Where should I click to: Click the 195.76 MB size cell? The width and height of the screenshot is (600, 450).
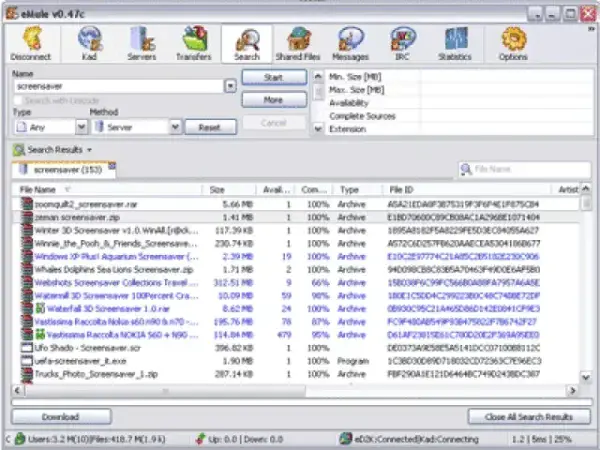pyautogui.click(x=233, y=322)
